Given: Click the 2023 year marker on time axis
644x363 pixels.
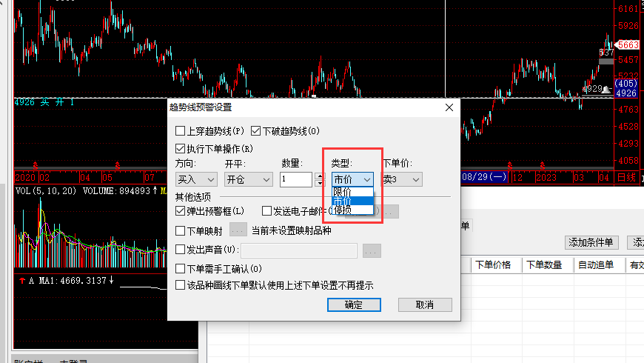Looking at the screenshot, I should point(546,178).
